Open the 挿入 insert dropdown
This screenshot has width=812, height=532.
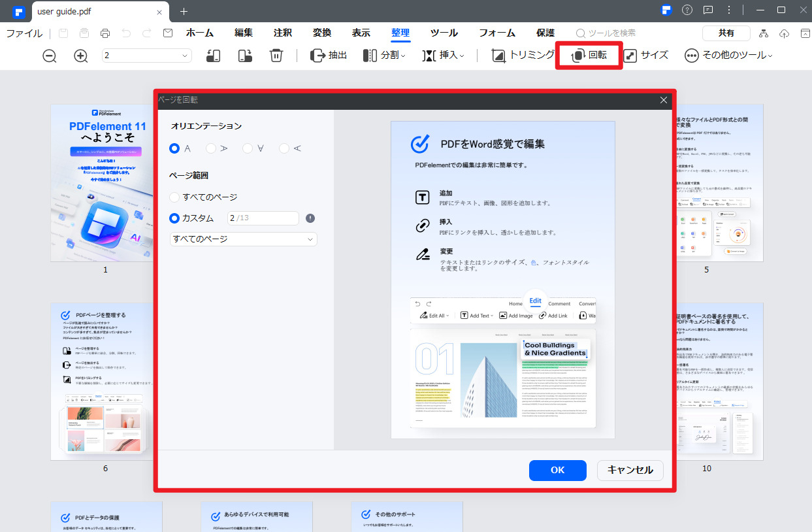[x=444, y=56]
